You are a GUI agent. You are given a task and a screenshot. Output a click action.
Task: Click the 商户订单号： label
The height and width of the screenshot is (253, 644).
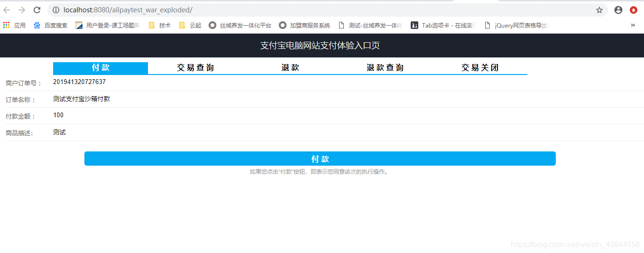coord(24,83)
